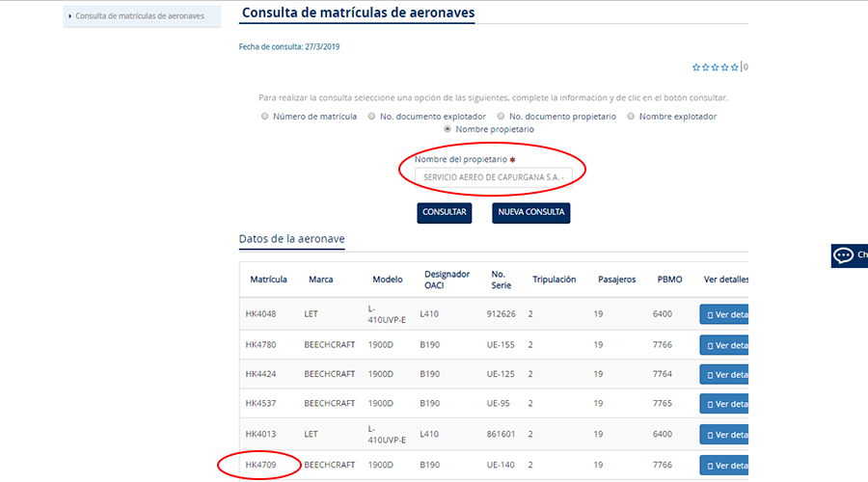Click PBMO value 7764
The width and height of the screenshot is (868, 482).
662,374
